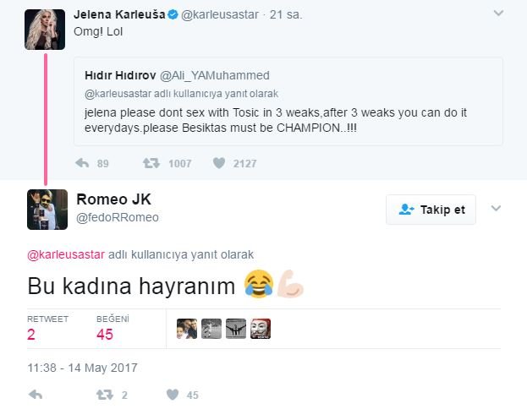The height and width of the screenshot is (420, 527).
Task: Expand the options chevron on Jelena's tweet
Action: pyautogui.click(x=498, y=14)
